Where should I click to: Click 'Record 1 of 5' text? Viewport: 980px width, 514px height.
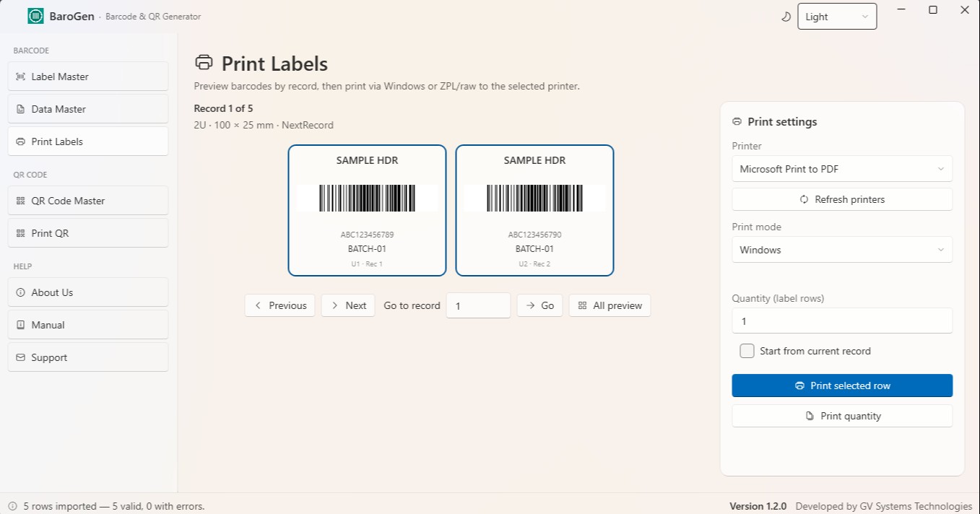tap(223, 108)
